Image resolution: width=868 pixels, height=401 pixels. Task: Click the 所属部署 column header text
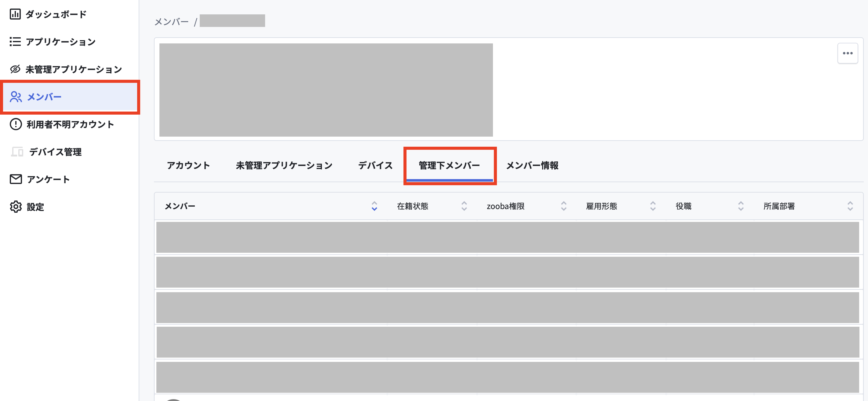779,206
